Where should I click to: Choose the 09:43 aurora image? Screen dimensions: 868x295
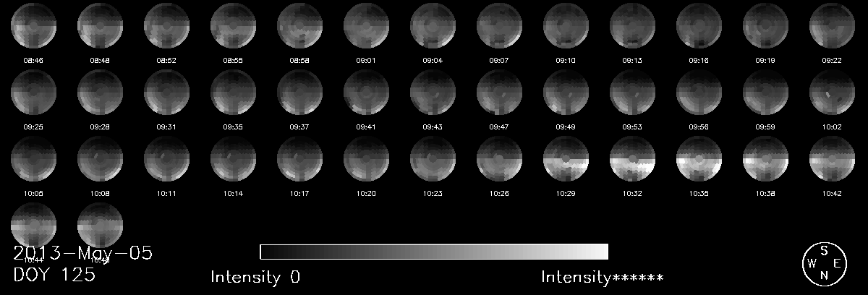tap(433, 93)
